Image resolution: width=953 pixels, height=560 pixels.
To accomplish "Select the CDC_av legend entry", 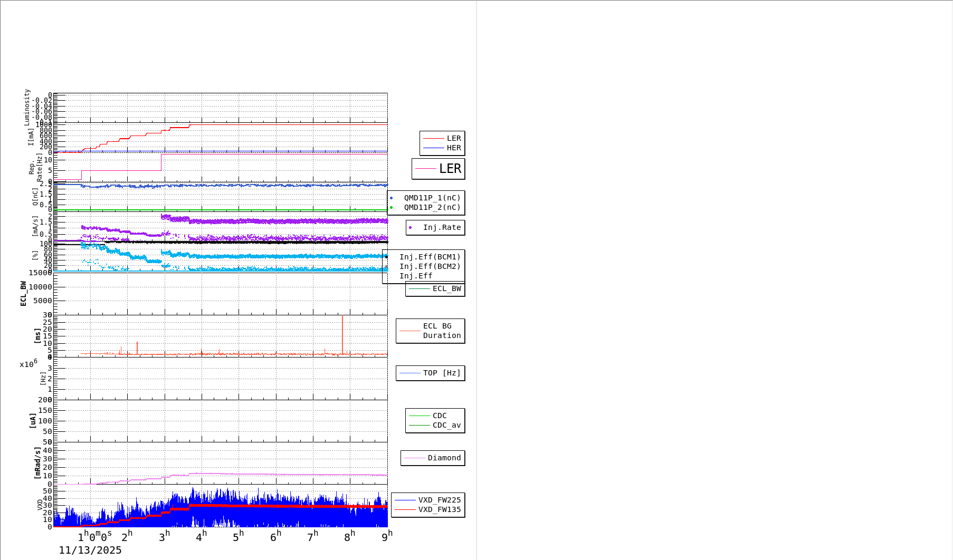I will click(435, 426).
